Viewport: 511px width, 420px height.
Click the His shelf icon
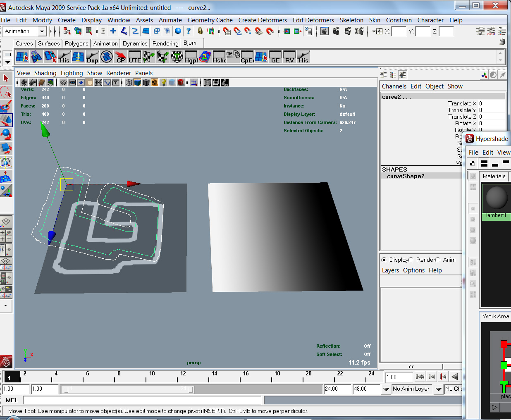(64, 57)
